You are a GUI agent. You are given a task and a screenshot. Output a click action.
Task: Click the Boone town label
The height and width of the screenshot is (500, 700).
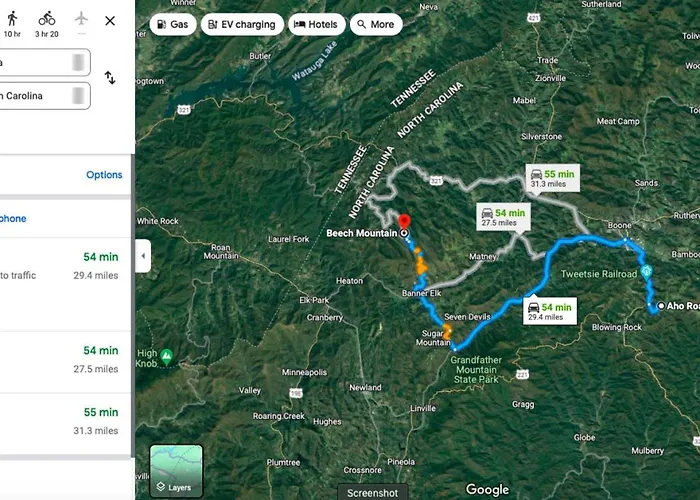click(x=620, y=225)
